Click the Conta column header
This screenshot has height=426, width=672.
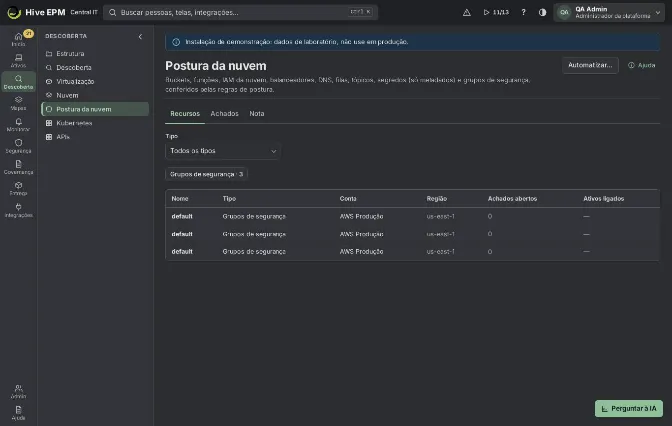pos(348,199)
